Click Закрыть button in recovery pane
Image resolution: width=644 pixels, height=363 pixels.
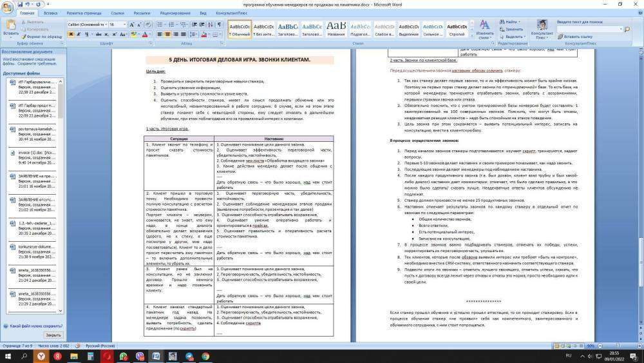click(x=53, y=335)
